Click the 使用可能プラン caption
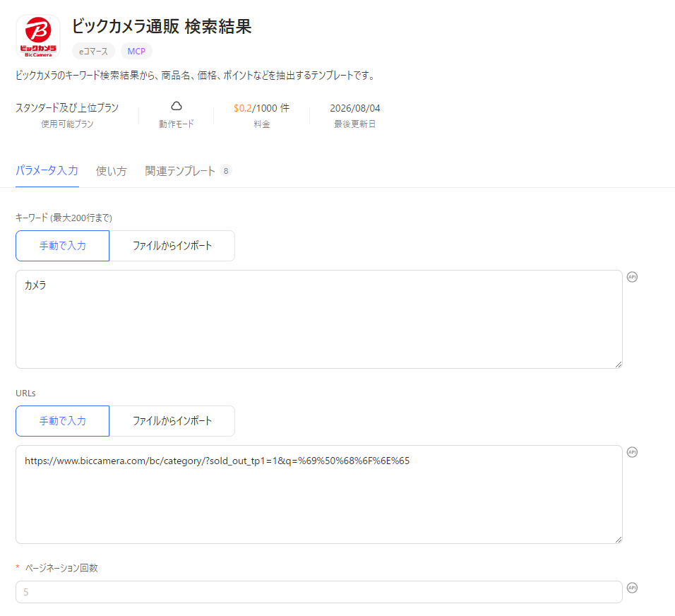Screen dimensions: 675x616 click(x=67, y=124)
